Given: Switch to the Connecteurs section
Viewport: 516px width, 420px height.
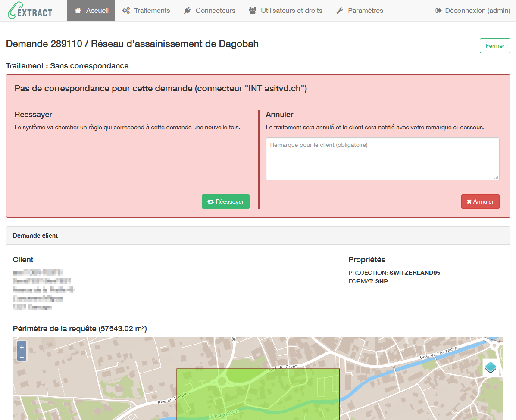Looking at the screenshot, I should tap(210, 10).
